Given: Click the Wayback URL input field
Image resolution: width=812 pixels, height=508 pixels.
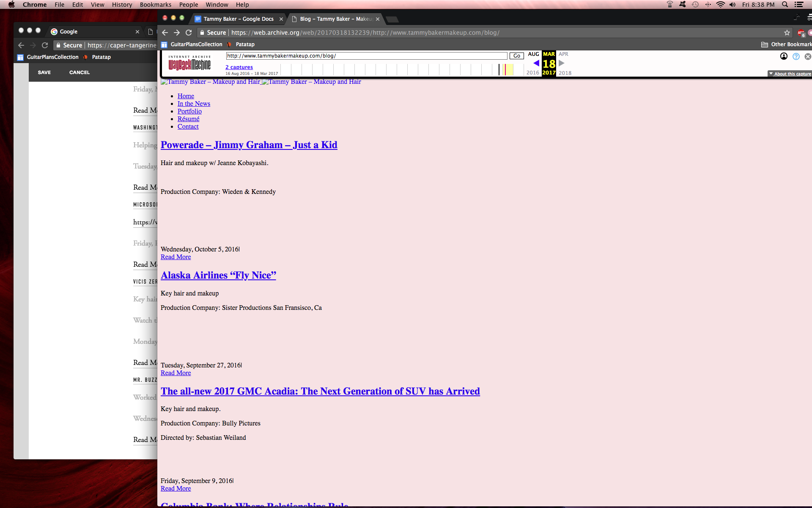Looking at the screenshot, I should click(x=366, y=56).
